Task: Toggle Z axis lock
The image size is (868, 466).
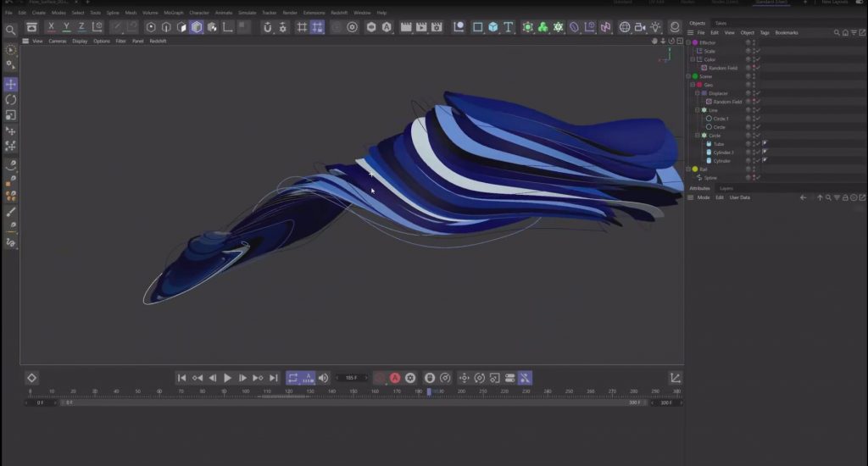Action: tap(81, 26)
